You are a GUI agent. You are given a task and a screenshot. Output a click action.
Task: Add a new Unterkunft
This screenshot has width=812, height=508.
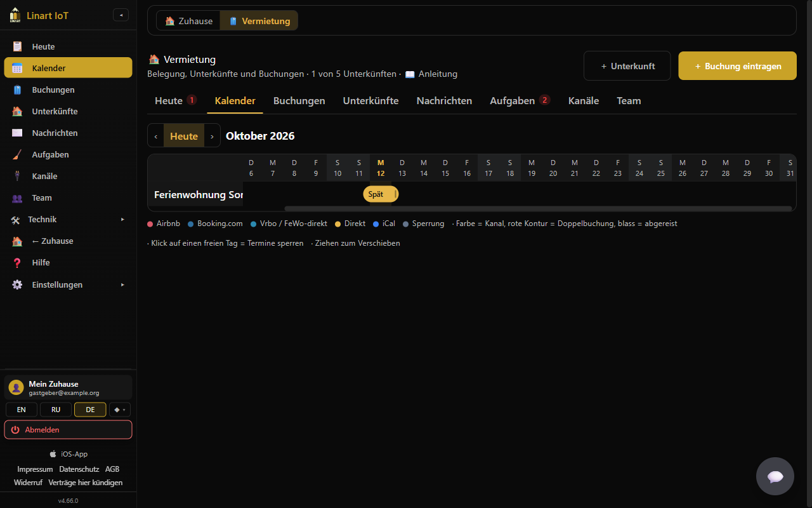(627, 66)
